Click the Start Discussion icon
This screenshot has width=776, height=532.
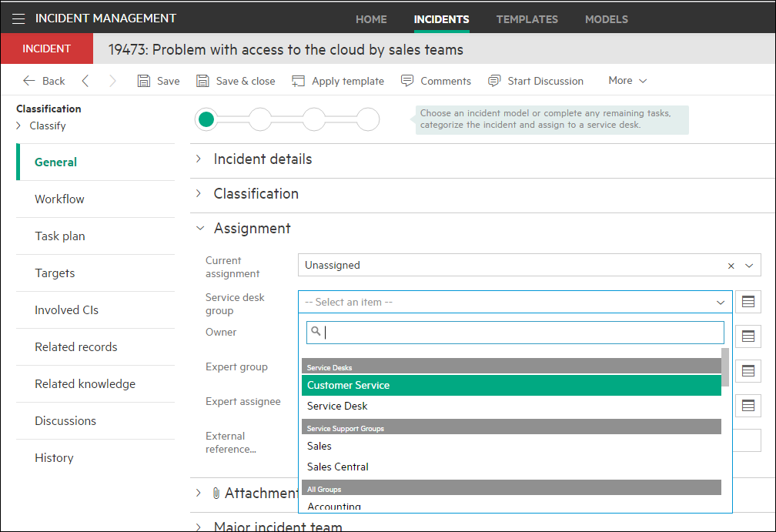point(495,81)
